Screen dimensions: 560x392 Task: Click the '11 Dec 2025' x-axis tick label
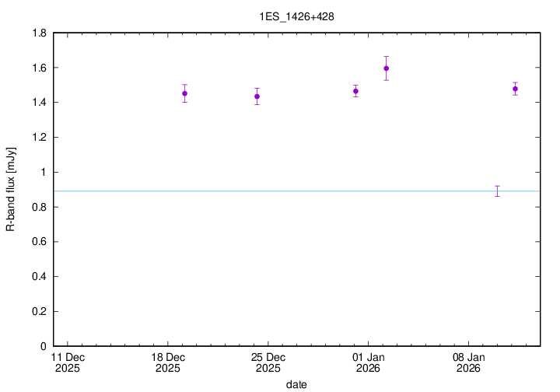tap(68, 362)
